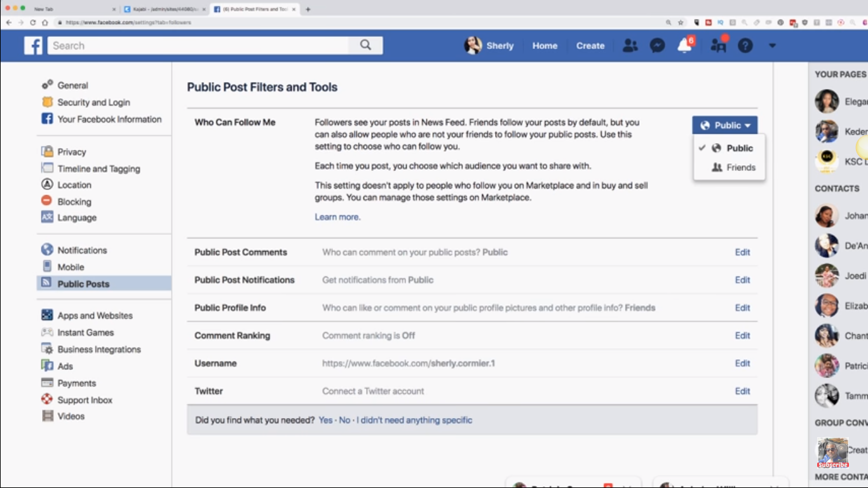Open Friend Requests icon in header

tap(630, 46)
